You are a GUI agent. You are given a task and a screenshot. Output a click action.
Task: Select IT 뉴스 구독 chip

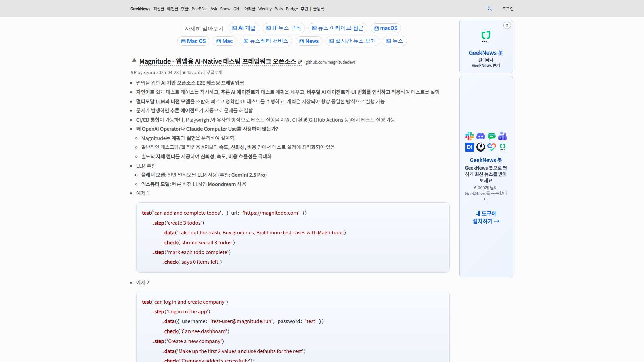pyautogui.click(x=283, y=28)
